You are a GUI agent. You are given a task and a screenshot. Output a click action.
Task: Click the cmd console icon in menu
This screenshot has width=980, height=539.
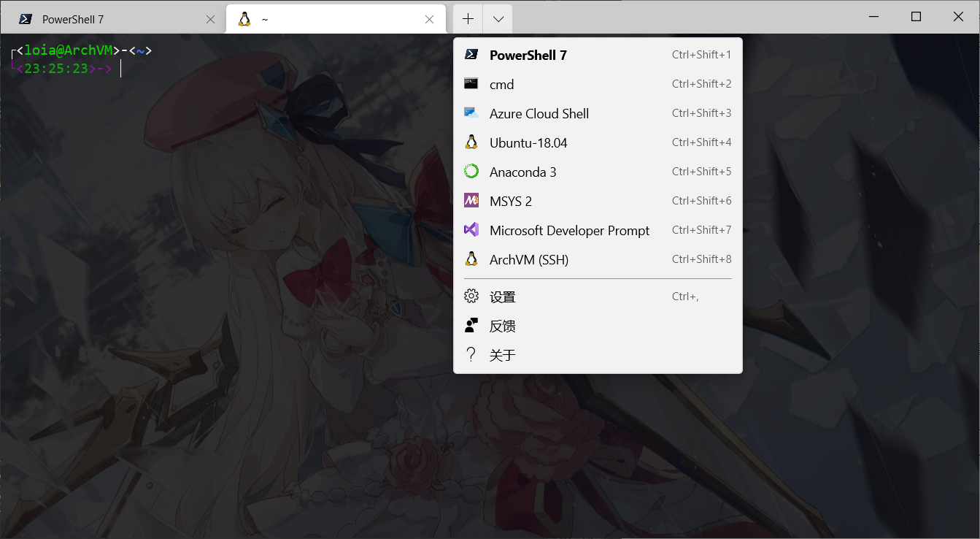(x=471, y=84)
